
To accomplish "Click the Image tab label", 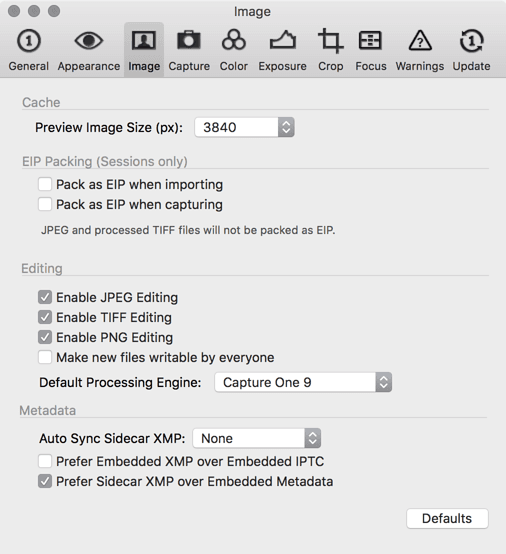I will point(144,66).
